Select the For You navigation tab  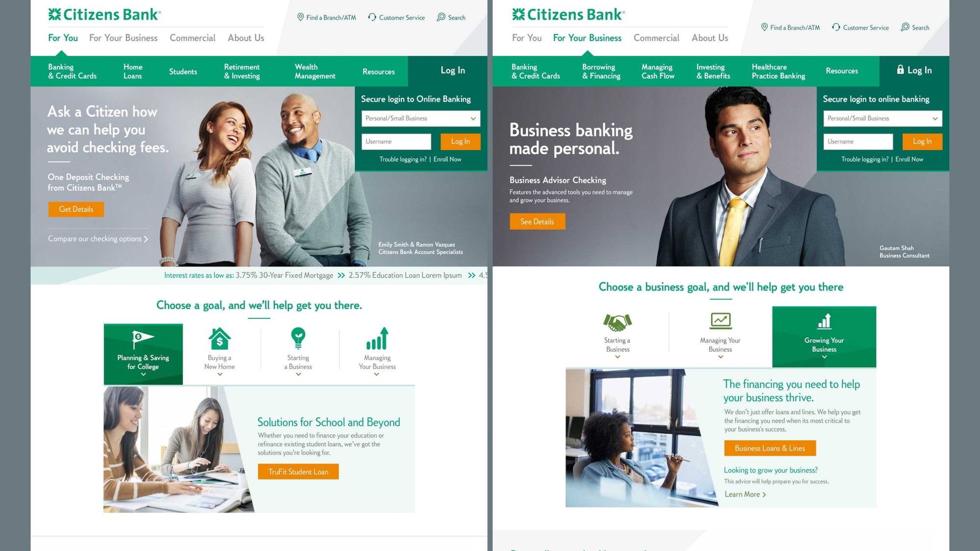click(64, 37)
